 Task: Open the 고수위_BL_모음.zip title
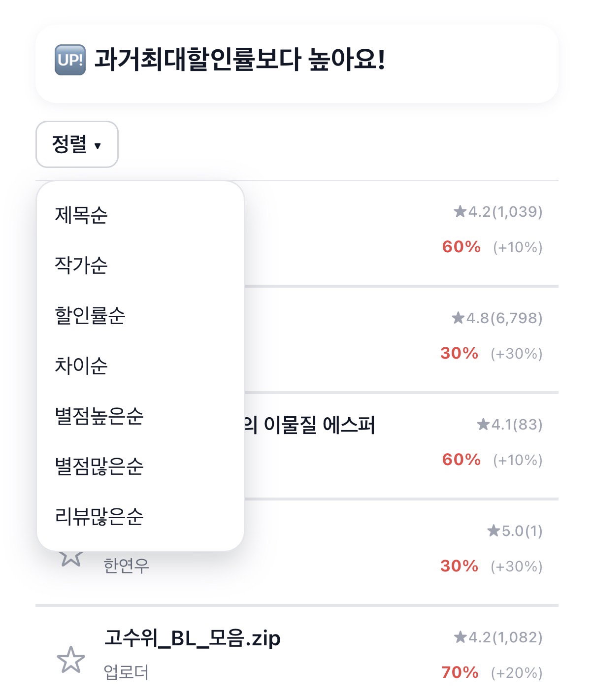point(192,638)
